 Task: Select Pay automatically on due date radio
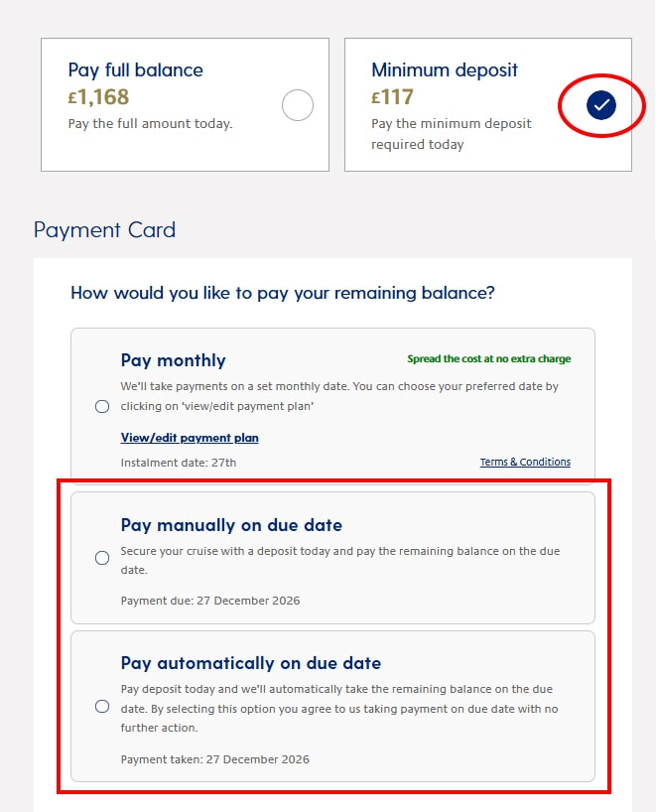pyautogui.click(x=102, y=707)
